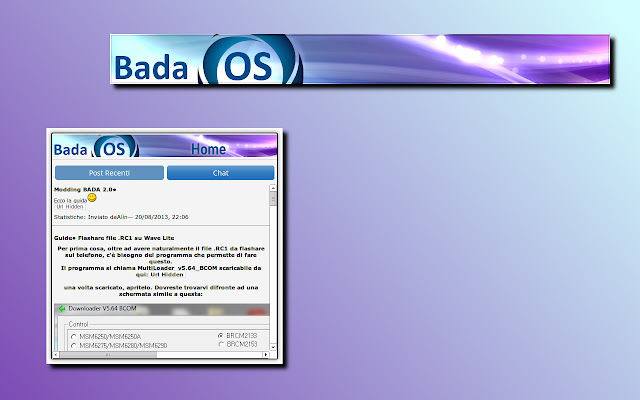Click the yellow smiley emoticon
640x400 pixels.
[x=92, y=198]
